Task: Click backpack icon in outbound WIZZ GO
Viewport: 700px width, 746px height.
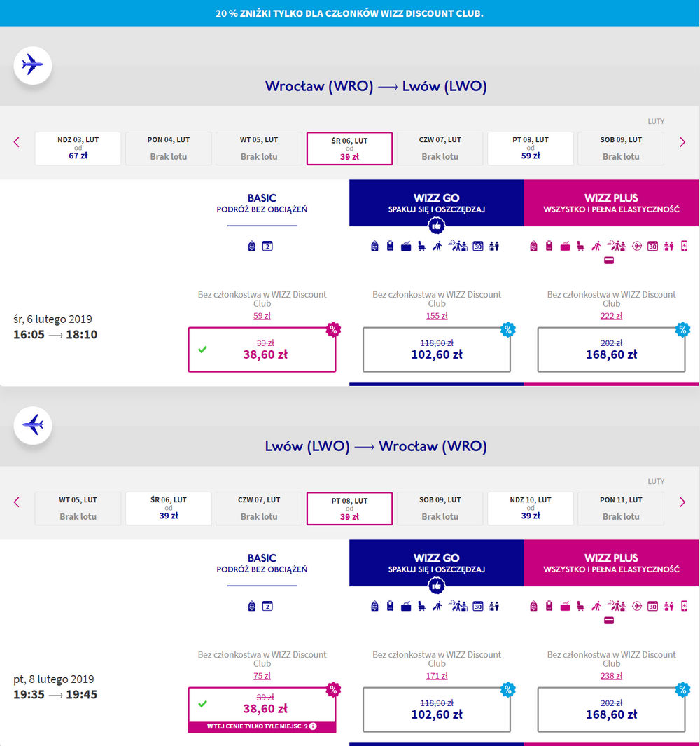Action: 374,246
